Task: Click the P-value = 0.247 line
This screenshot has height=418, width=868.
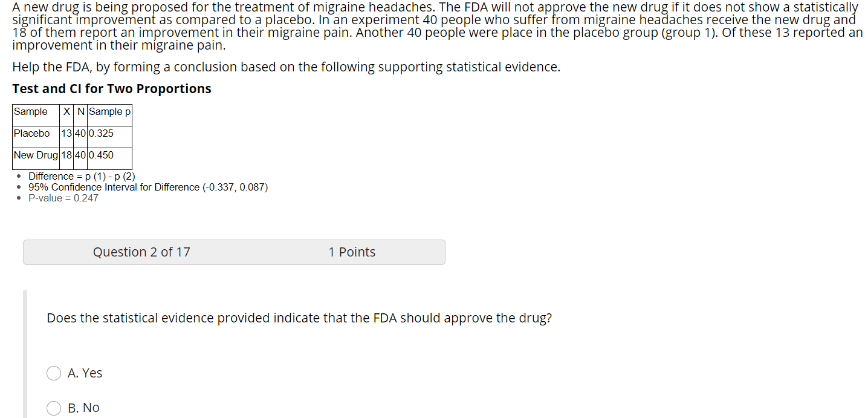Action: click(x=63, y=198)
